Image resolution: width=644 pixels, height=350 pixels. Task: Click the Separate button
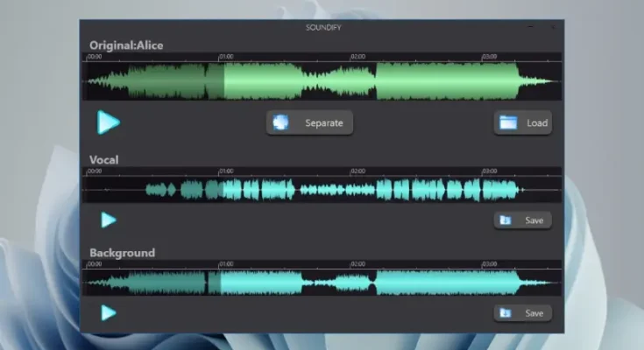(x=310, y=123)
